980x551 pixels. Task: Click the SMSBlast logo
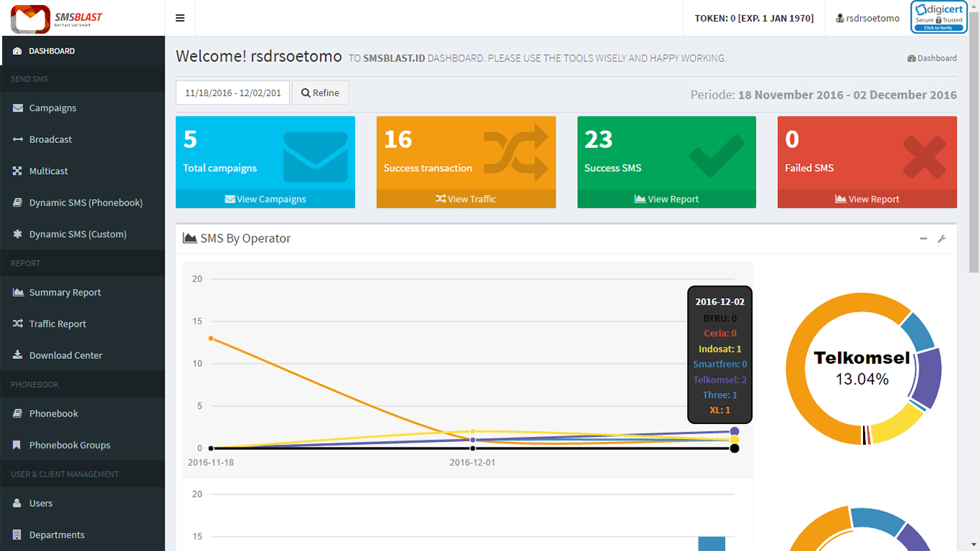[x=58, y=18]
